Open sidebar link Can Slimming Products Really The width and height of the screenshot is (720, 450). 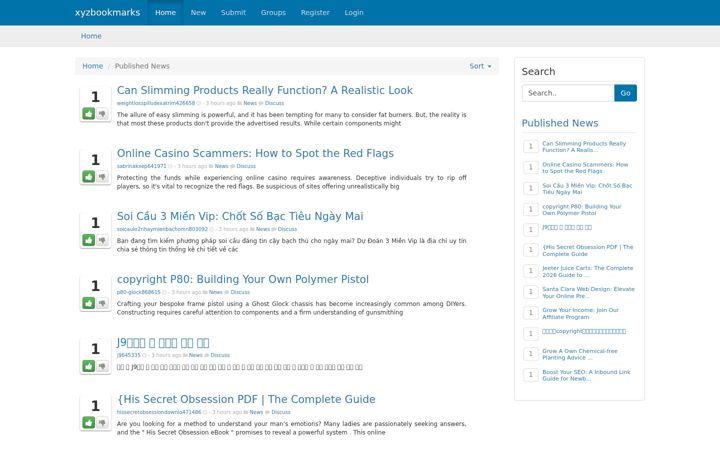click(x=584, y=146)
